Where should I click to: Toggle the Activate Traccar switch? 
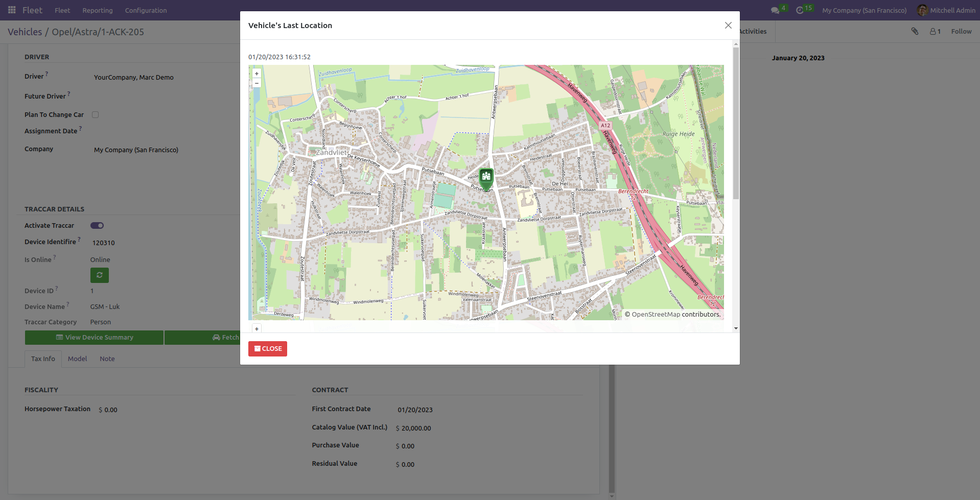97,226
